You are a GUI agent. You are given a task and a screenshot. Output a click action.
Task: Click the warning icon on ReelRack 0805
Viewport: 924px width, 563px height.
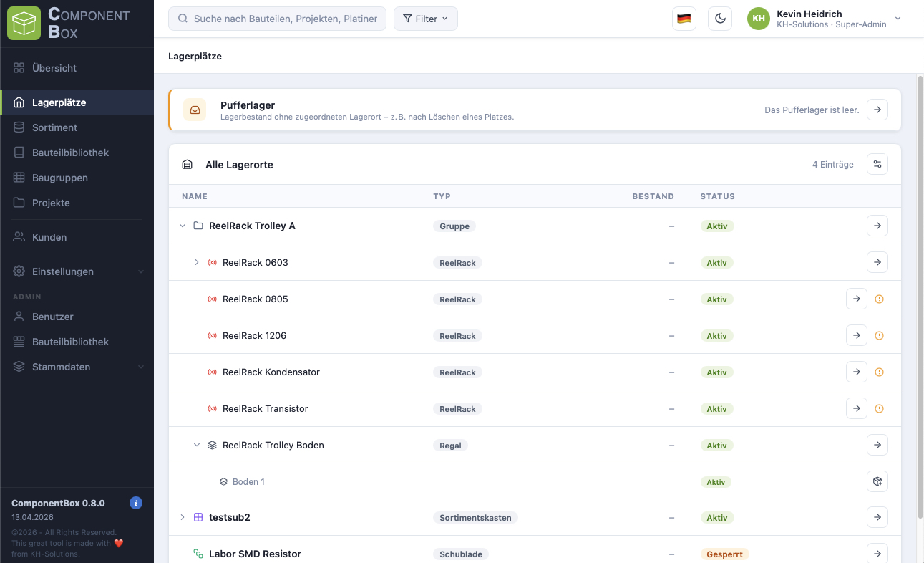click(x=880, y=299)
